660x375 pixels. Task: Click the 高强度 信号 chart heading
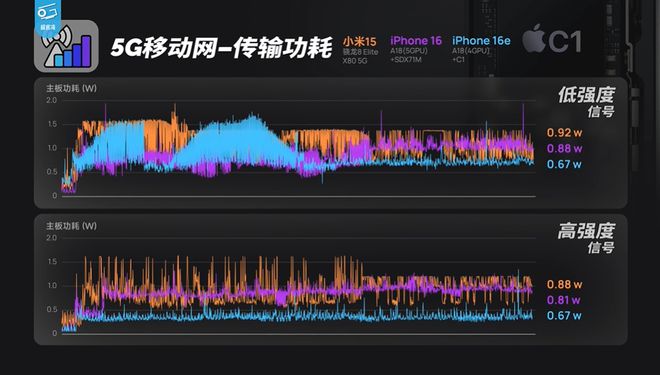[587, 238]
